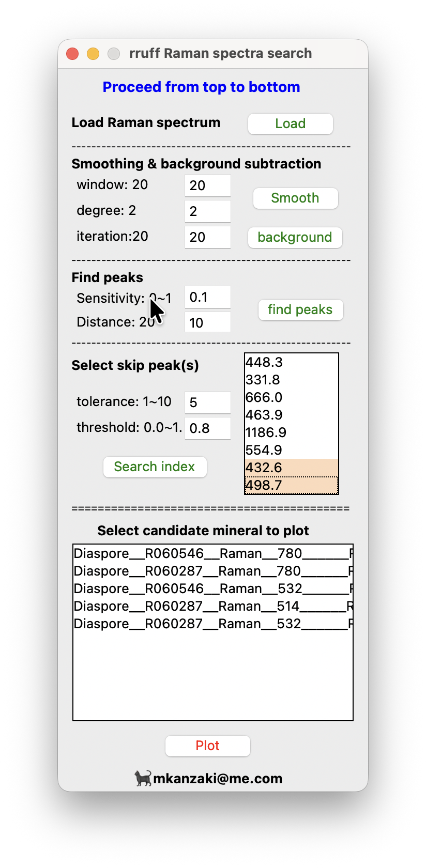Viewport: 426px width, 868px height.
Task: Click the tolerance input field
Action: coord(207,402)
